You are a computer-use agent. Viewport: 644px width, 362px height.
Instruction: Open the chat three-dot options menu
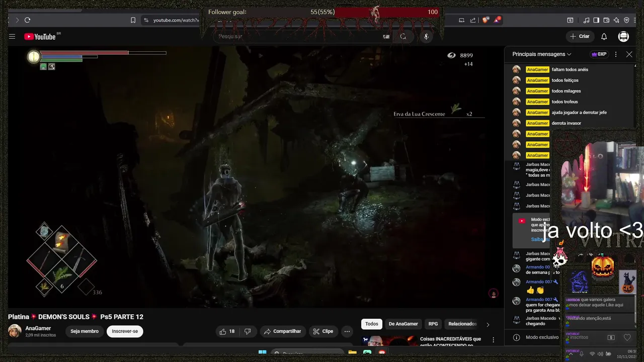(616, 54)
